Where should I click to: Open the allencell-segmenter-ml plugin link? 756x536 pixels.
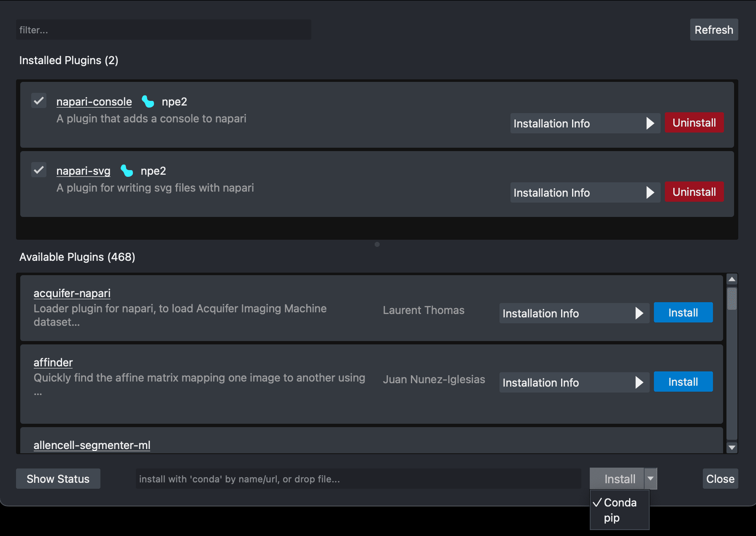pyautogui.click(x=92, y=445)
